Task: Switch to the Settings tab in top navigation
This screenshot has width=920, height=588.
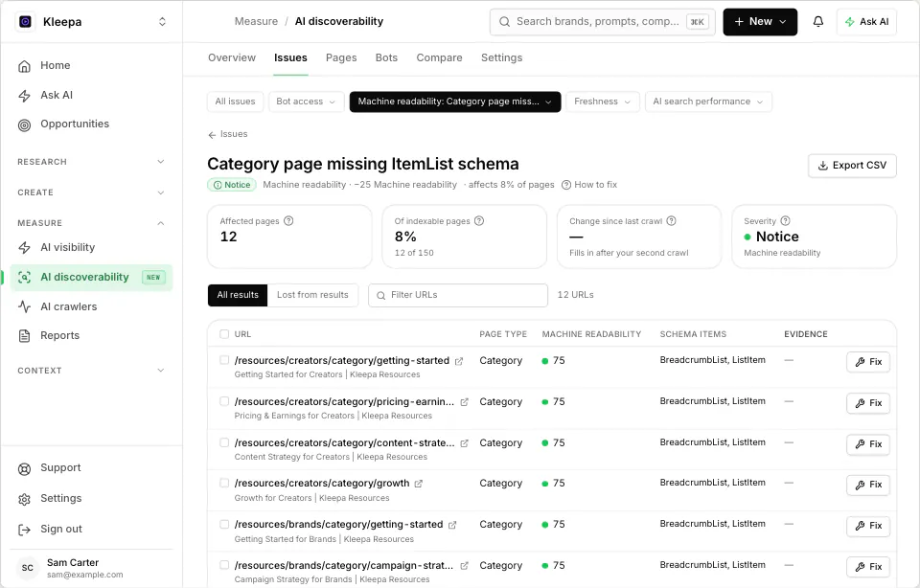Action: coord(501,57)
